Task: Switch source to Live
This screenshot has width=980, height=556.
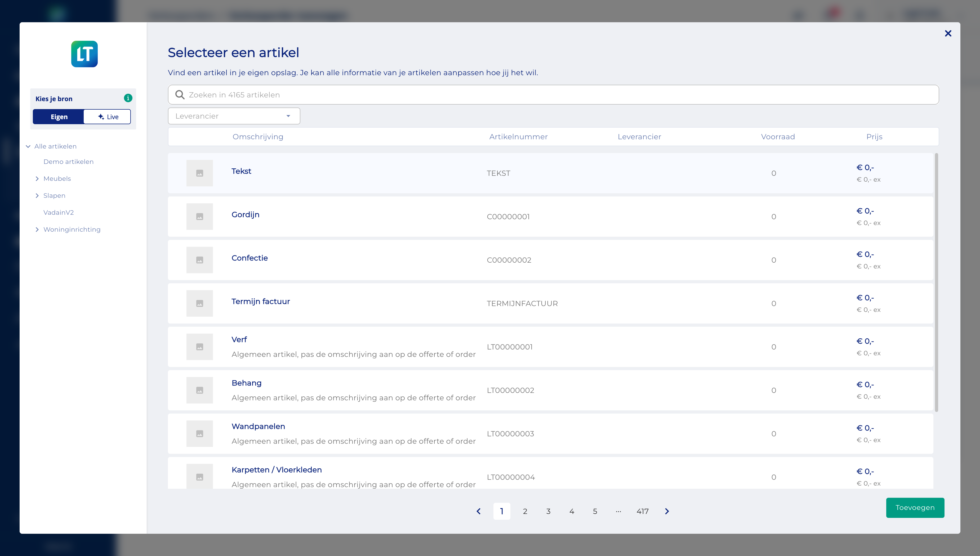Action: pos(107,117)
